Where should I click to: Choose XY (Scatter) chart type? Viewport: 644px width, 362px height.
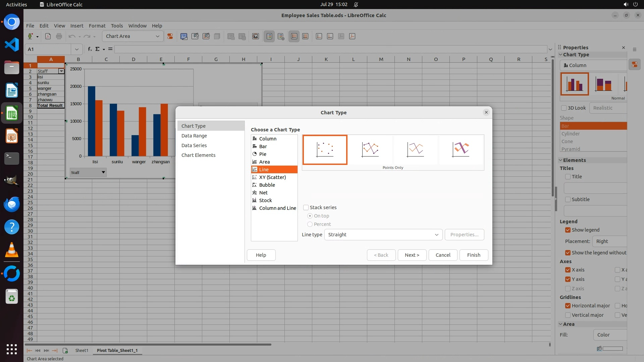[272, 177]
